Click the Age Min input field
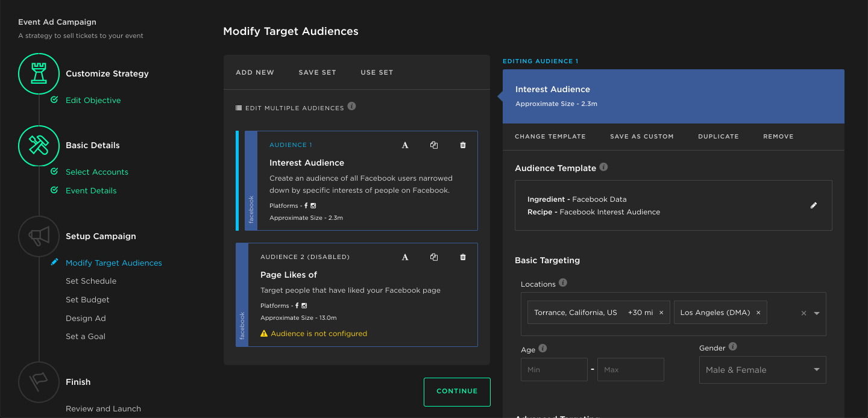The width and height of the screenshot is (868, 418). (x=554, y=369)
